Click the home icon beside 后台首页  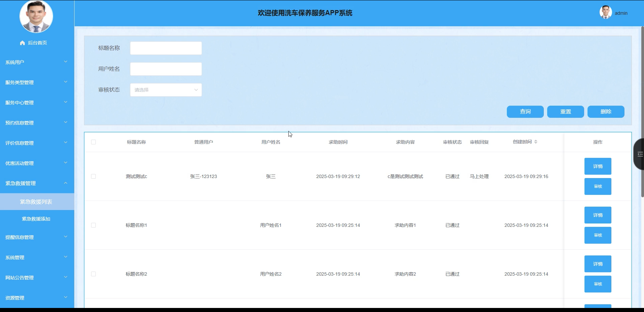point(23,43)
